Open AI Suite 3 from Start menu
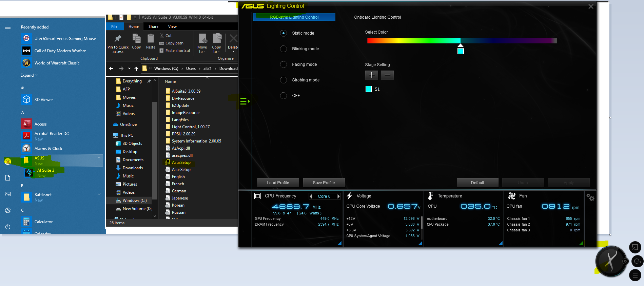The height and width of the screenshot is (286, 644). click(x=45, y=173)
